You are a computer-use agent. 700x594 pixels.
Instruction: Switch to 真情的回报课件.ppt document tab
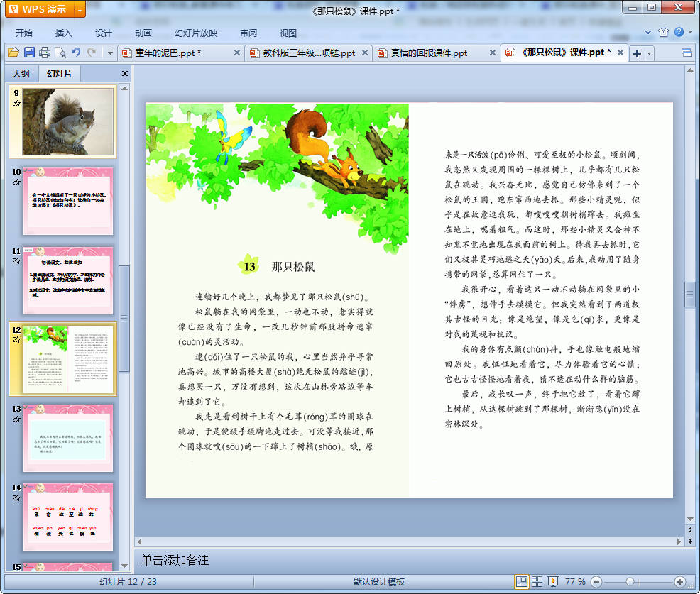coord(429,53)
